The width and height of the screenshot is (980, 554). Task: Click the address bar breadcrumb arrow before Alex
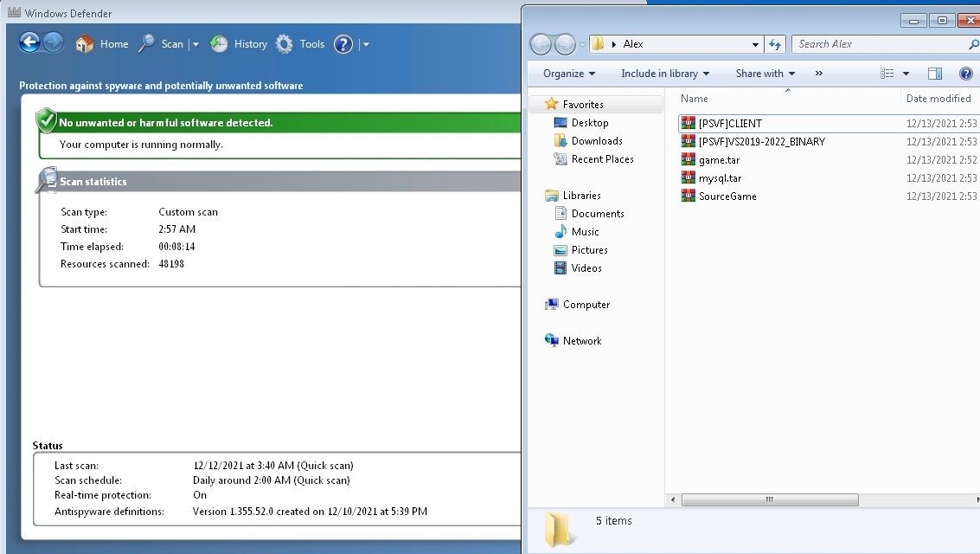point(614,44)
